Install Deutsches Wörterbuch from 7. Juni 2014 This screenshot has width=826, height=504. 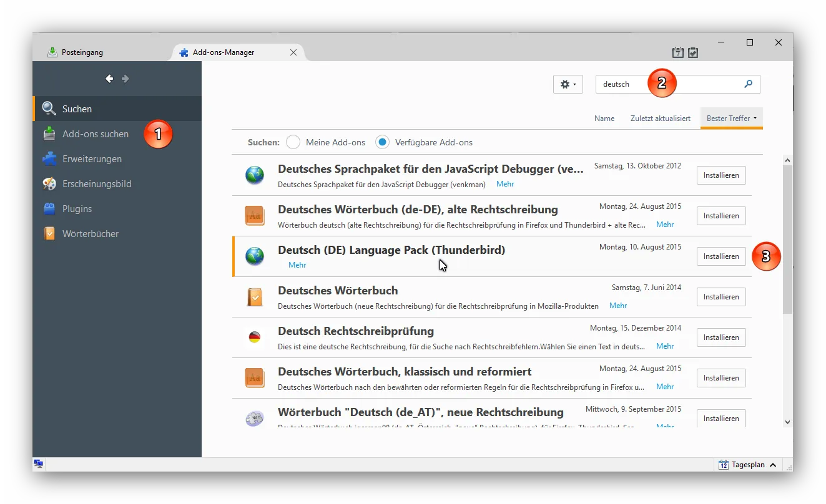(721, 297)
